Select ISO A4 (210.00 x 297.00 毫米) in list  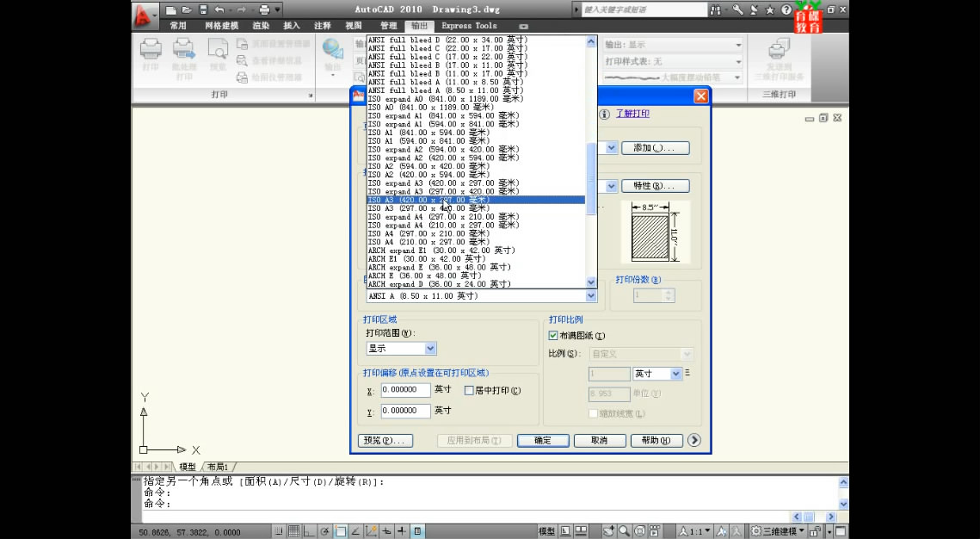(x=476, y=242)
